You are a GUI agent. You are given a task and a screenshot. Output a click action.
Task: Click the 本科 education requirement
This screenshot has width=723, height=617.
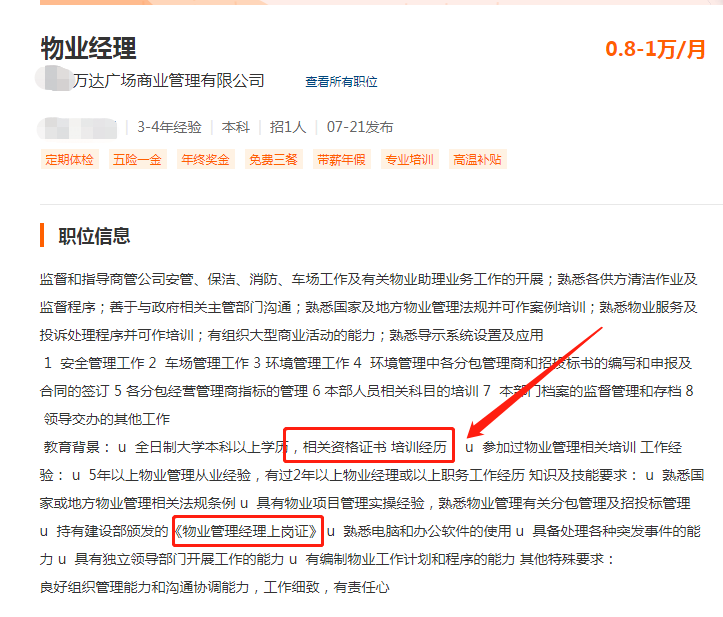coord(236,127)
